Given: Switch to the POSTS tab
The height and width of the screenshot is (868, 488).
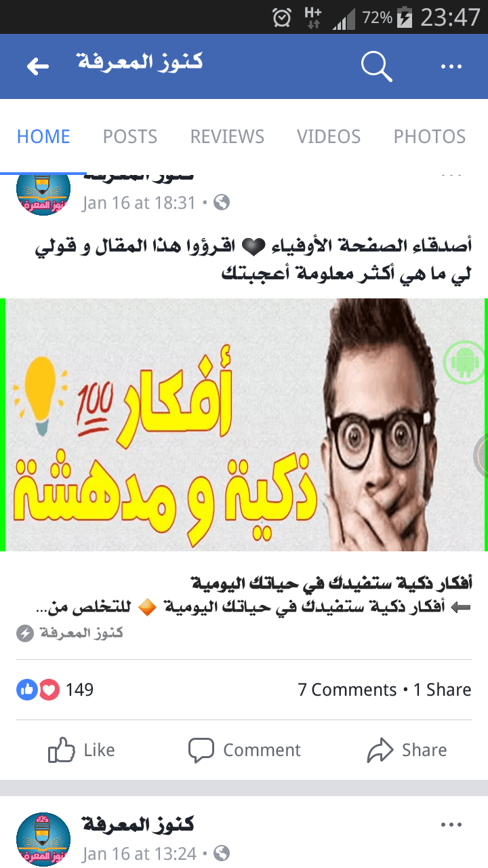Looking at the screenshot, I should point(130,136).
